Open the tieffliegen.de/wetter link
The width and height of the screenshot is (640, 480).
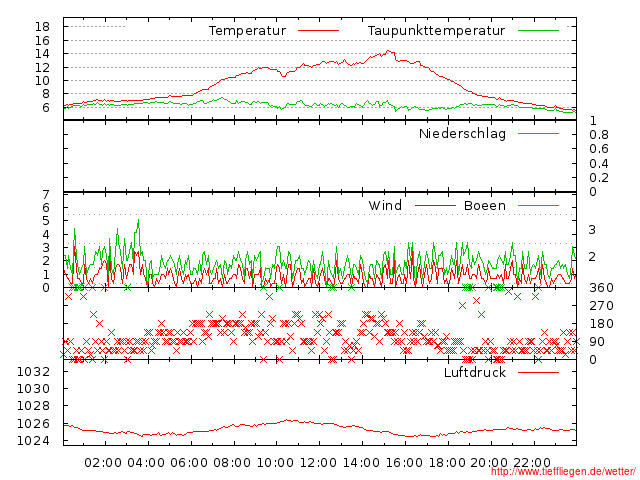[x=563, y=472]
